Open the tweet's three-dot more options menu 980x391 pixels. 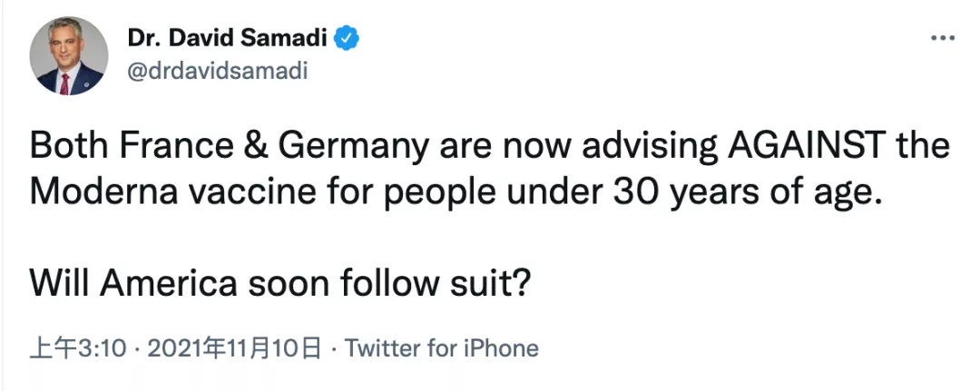point(944,39)
